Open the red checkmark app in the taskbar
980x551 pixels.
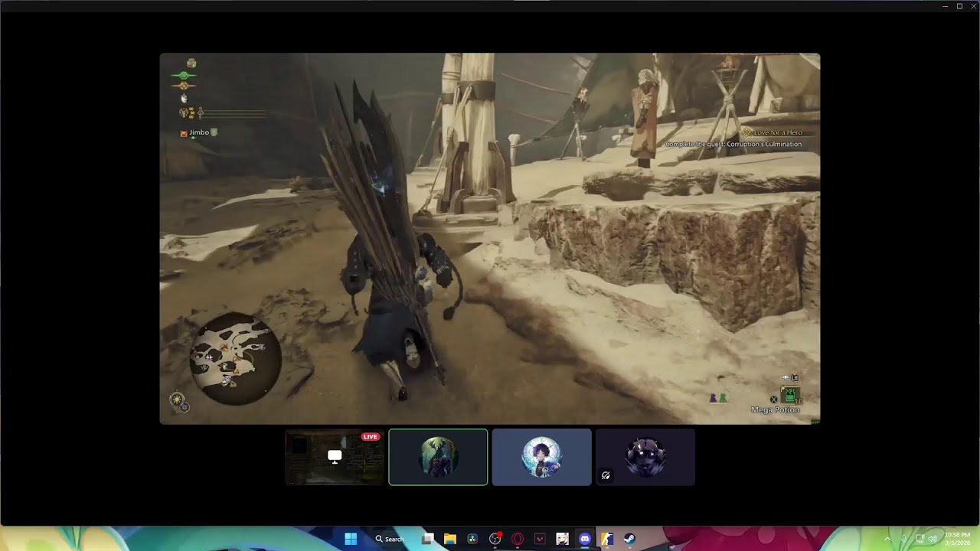pyautogui.click(x=540, y=539)
